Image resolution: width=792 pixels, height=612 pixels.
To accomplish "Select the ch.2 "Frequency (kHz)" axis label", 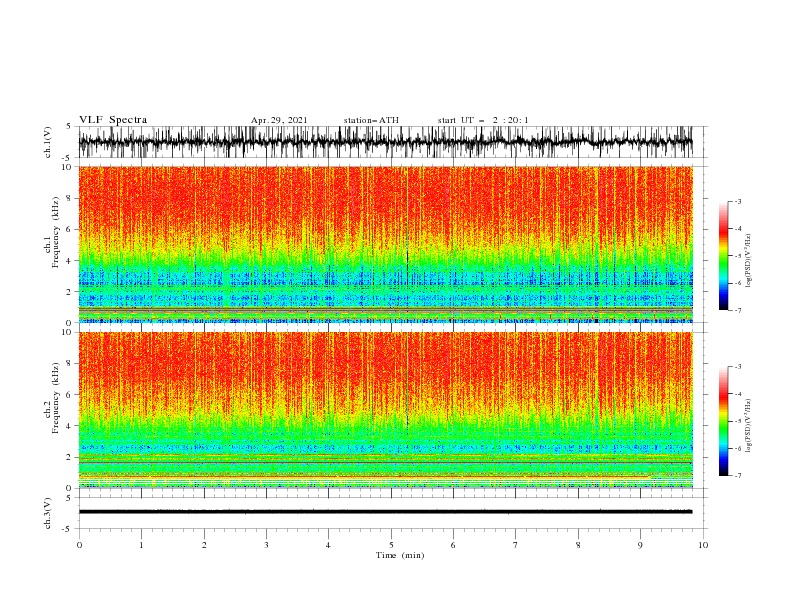I will tap(56, 398).
